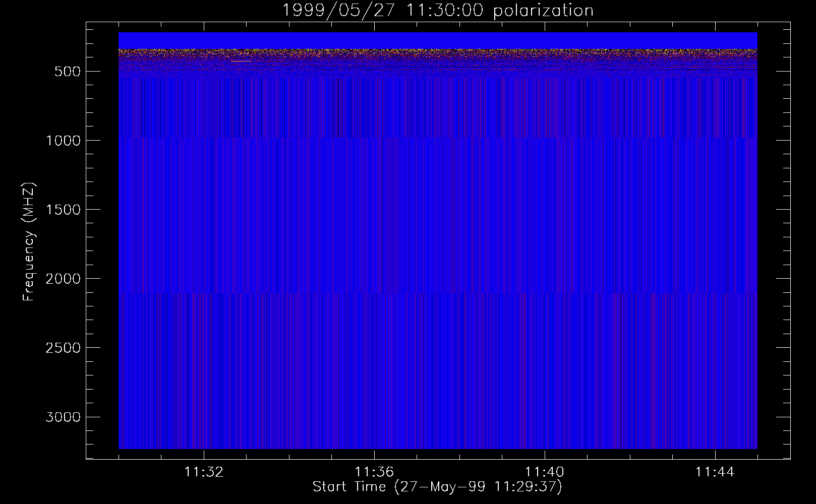Click the 11:36 time axis label
The image size is (816, 504).
(x=374, y=472)
